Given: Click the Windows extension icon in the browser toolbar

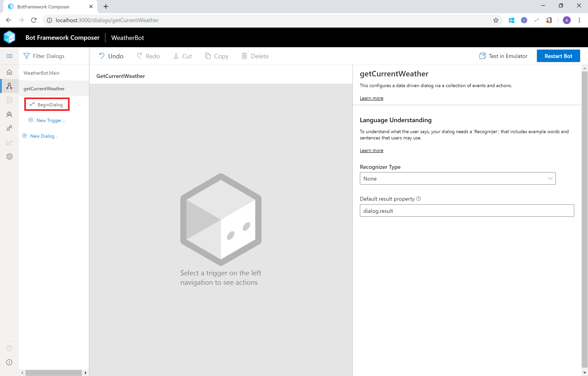Looking at the screenshot, I should tap(511, 20).
